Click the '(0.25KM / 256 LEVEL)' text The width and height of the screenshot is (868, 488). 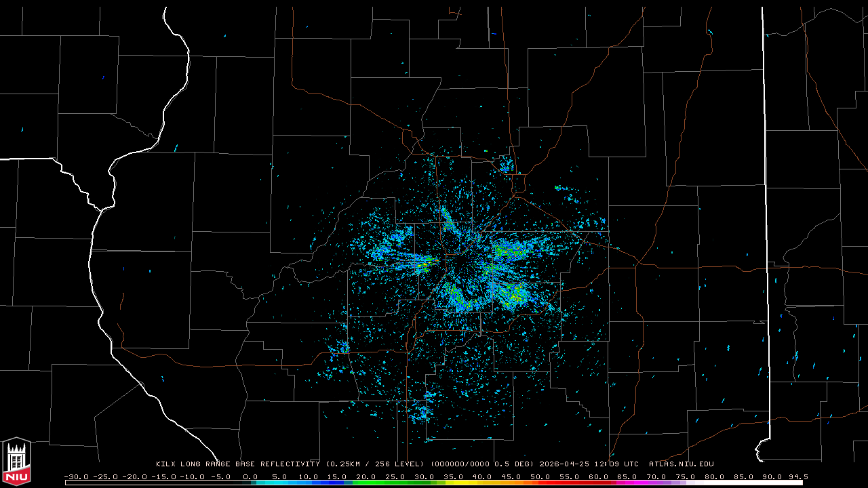point(375,464)
